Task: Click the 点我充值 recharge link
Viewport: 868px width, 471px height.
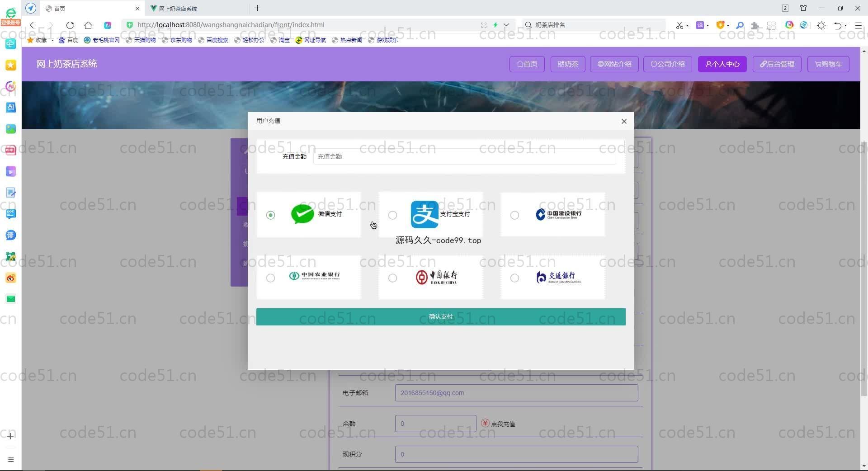Action: 503,424
